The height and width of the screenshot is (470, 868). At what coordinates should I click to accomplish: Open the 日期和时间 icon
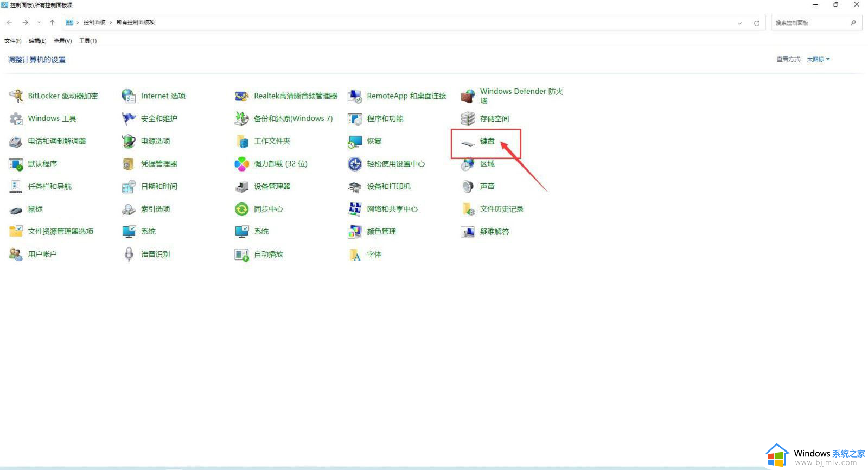[x=129, y=187]
